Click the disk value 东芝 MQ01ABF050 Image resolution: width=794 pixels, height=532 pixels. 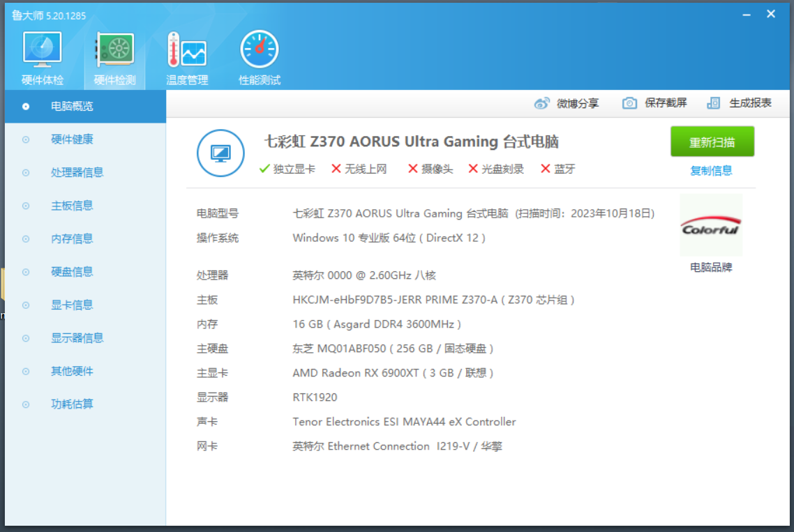tap(393, 349)
